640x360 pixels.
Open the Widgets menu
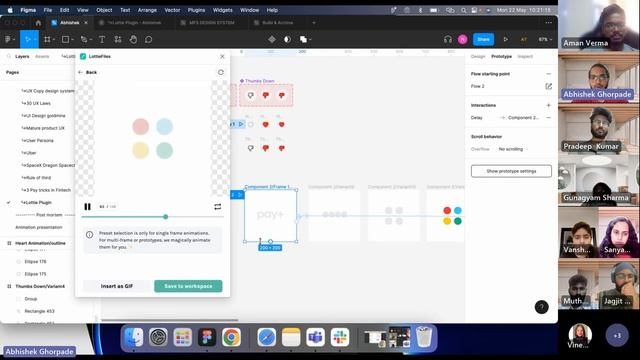[x=222, y=10]
